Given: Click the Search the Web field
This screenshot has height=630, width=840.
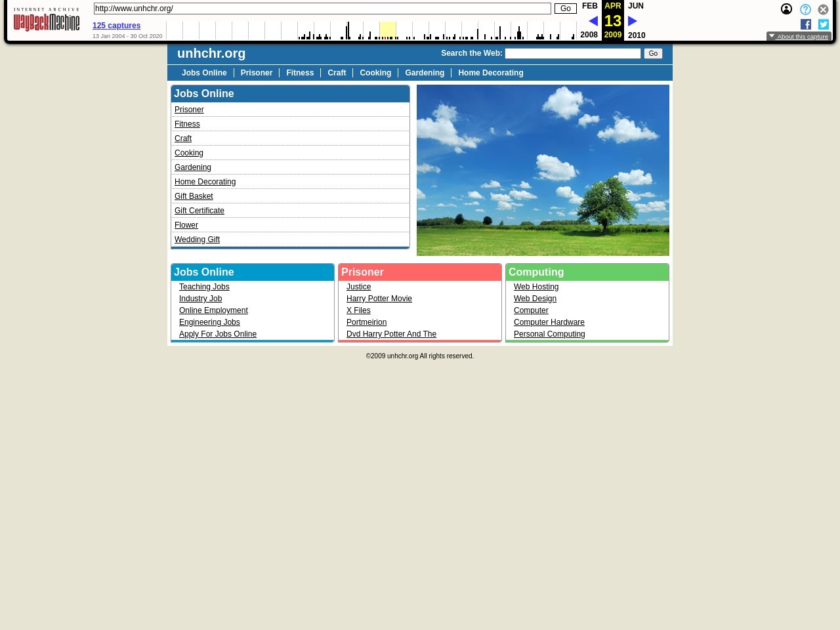Looking at the screenshot, I should tap(572, 53).
